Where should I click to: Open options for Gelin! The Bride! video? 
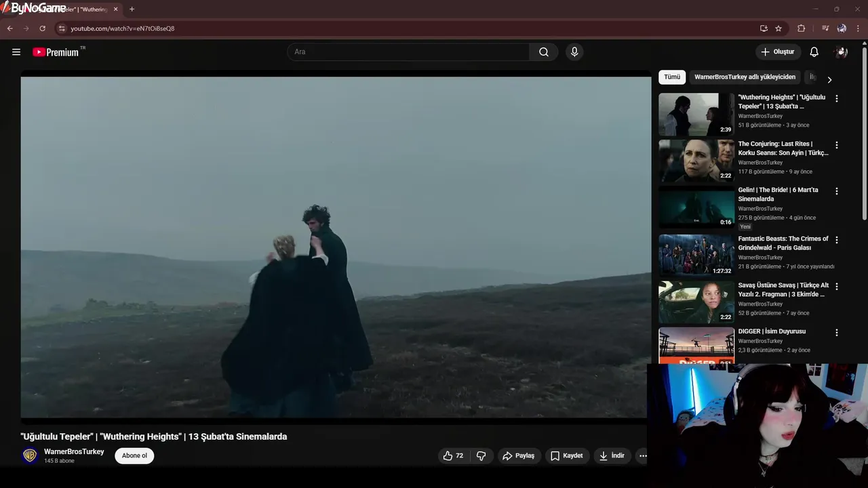[836, 191]
